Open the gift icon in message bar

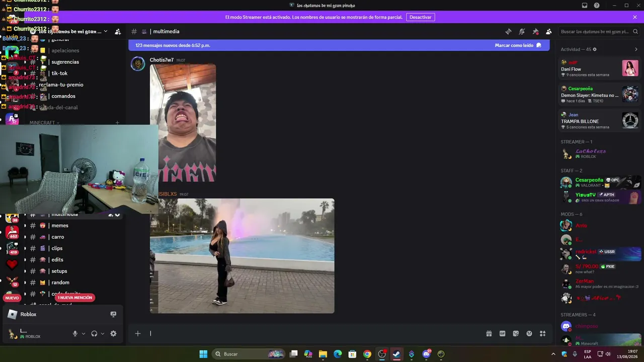point(489,333)
